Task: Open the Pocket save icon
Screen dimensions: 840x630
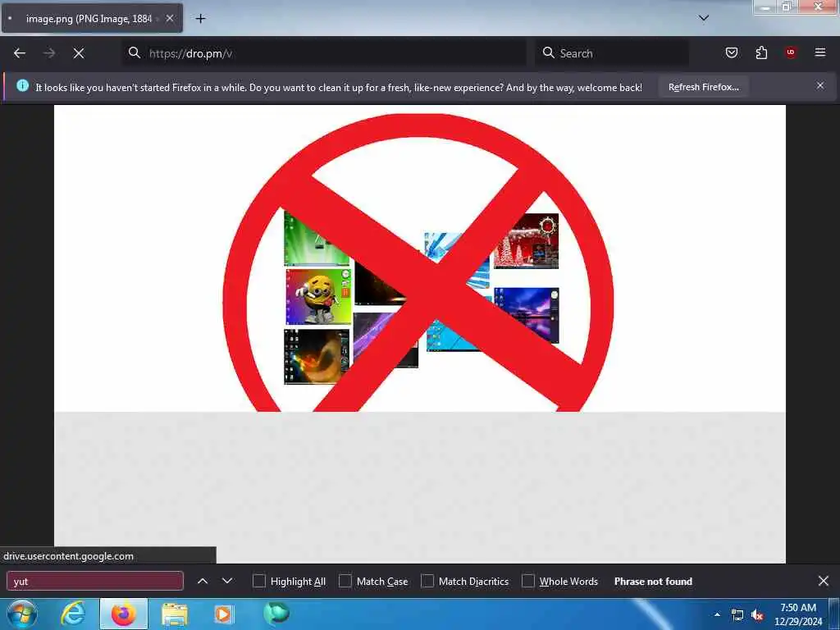Action: 732,52
